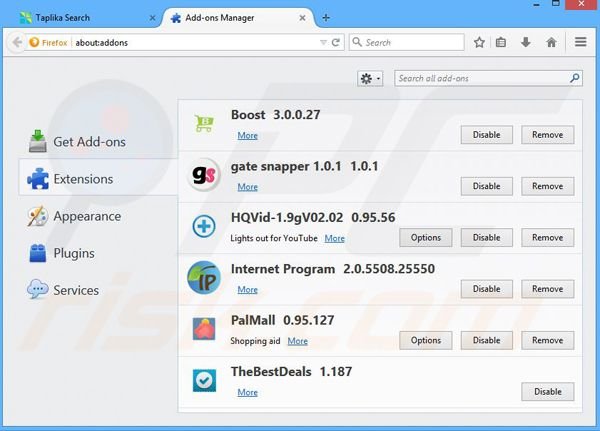The height and width of the screenshot is (431, 600).
Task: Disable the PalMall extension
Action: point(486,340)
